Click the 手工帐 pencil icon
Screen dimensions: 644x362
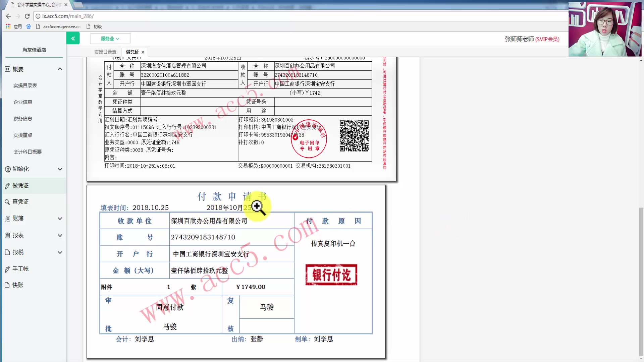pyautogui.click(x=7, y=269)
